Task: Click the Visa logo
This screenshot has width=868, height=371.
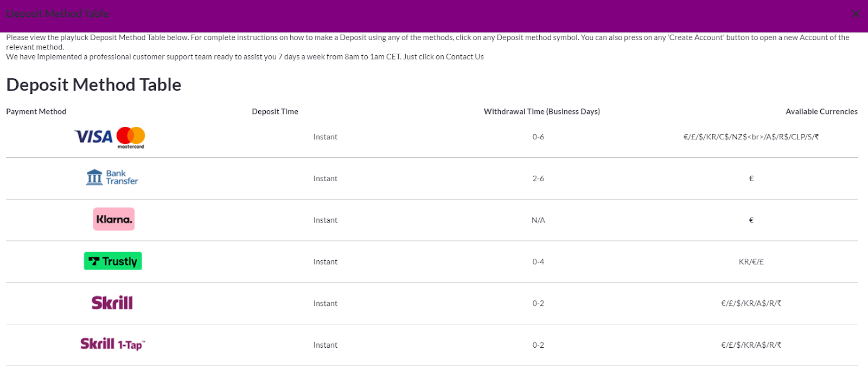Action: pos(93,137)
